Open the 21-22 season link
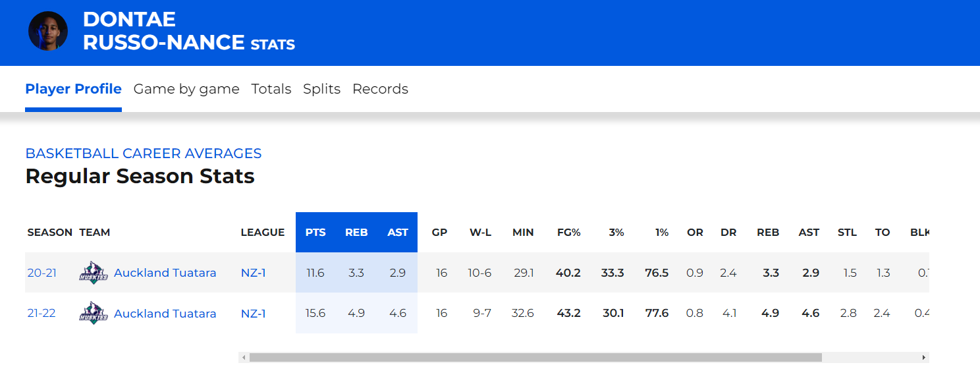 41,314
